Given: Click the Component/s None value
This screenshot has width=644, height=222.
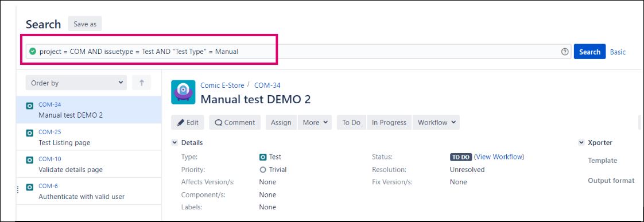Looking at the screenshot, I should [267, 194].
